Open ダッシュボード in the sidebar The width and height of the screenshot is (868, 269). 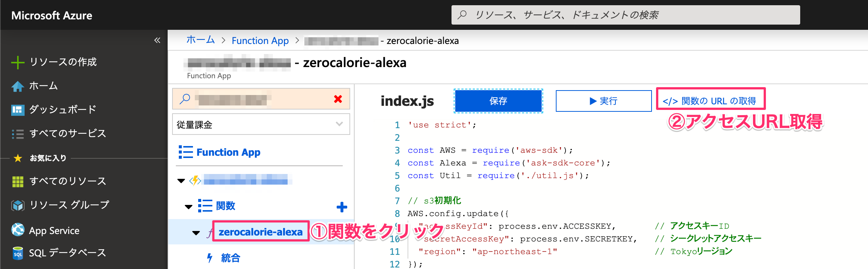[63, 110]
